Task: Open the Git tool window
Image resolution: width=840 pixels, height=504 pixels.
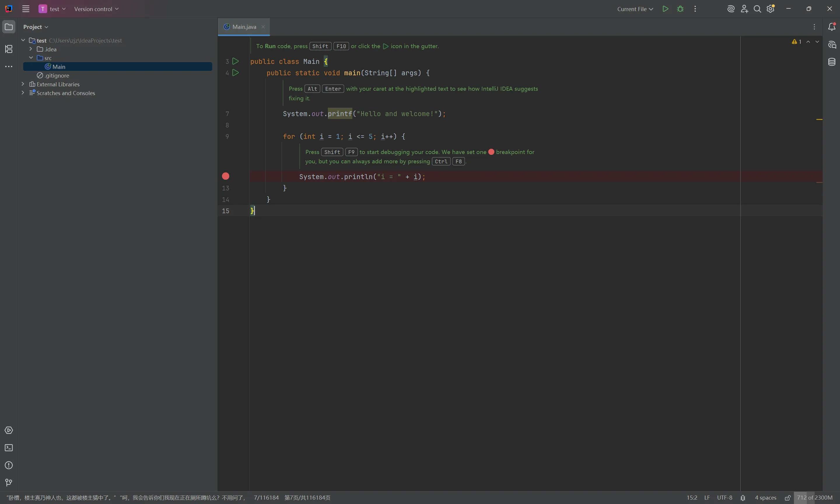Action: tap(9, 483)
